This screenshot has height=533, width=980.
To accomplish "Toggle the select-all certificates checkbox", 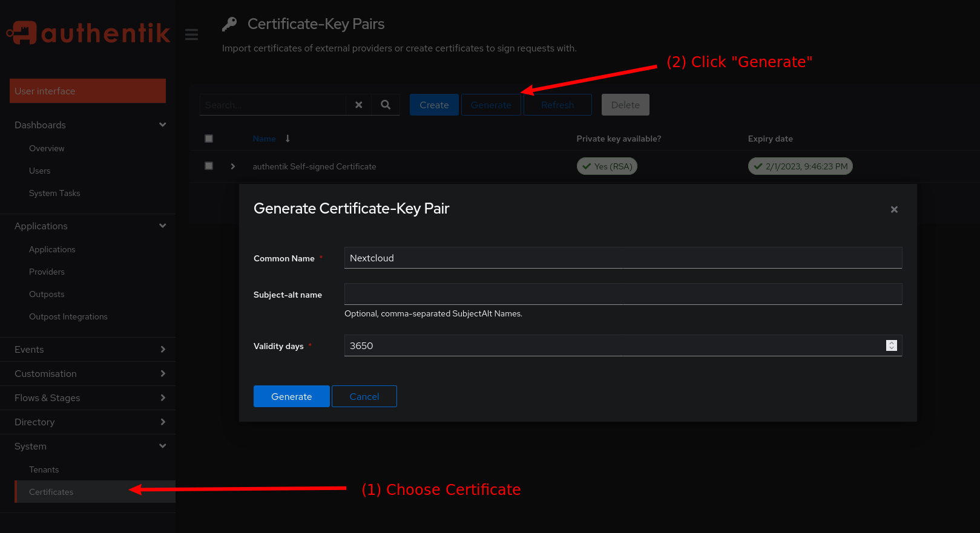I will point(209,139).
